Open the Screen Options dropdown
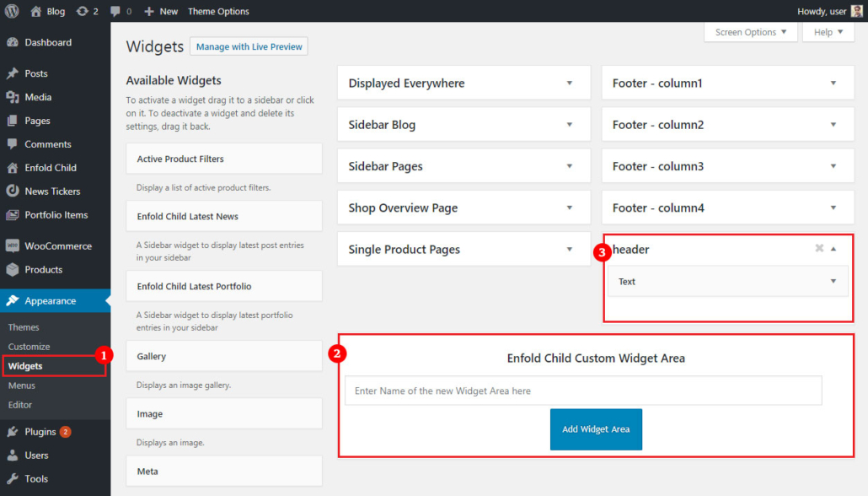868x496 pixels. (749, 31)
